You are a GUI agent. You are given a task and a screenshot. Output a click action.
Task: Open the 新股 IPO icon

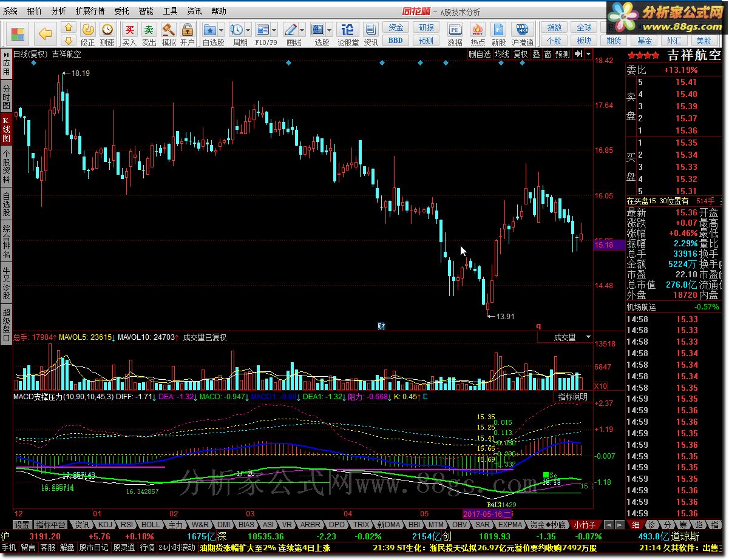(x=499, y=35)
